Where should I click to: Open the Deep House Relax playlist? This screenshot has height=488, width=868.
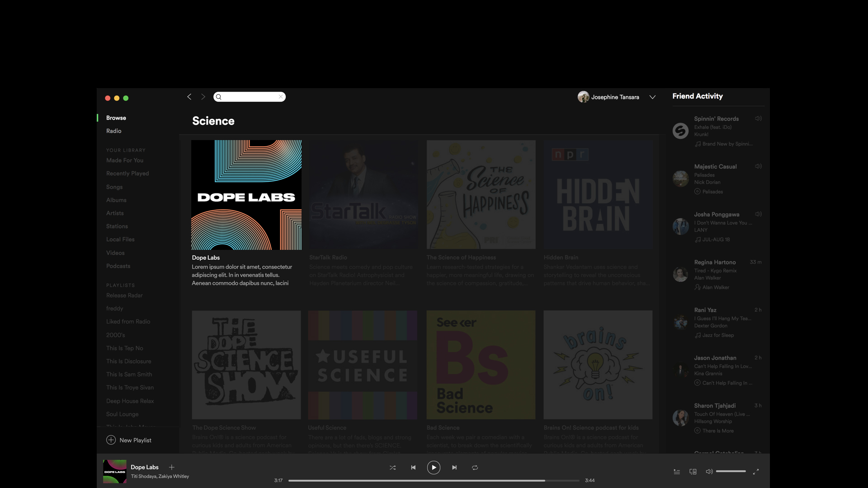coord(130,401)
